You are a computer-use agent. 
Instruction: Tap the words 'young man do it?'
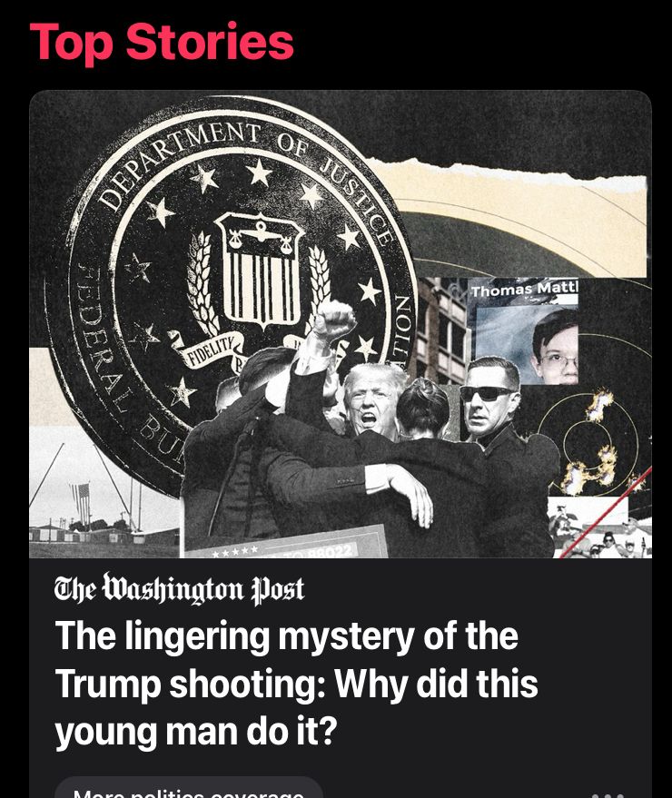pyautogui.click(x=196, y=732)
